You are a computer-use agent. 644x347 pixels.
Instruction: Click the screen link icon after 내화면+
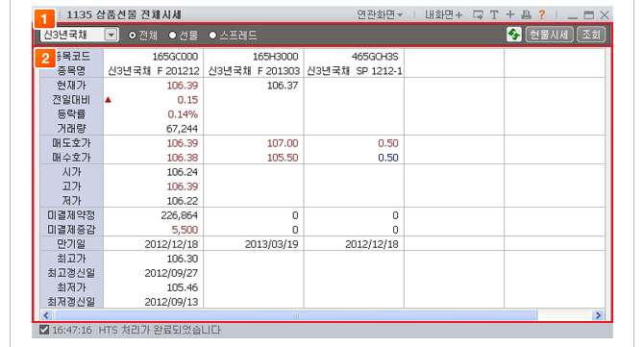point(478,14)
